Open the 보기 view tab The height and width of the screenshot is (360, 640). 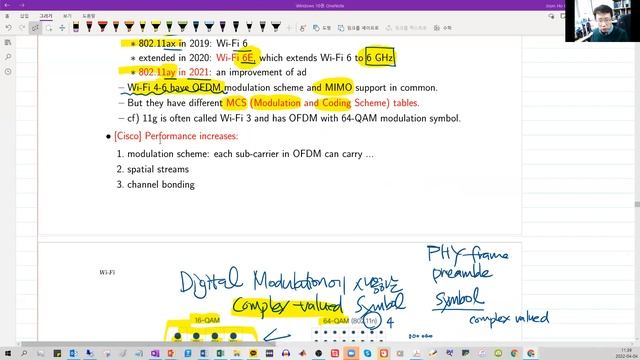[67, 16]
